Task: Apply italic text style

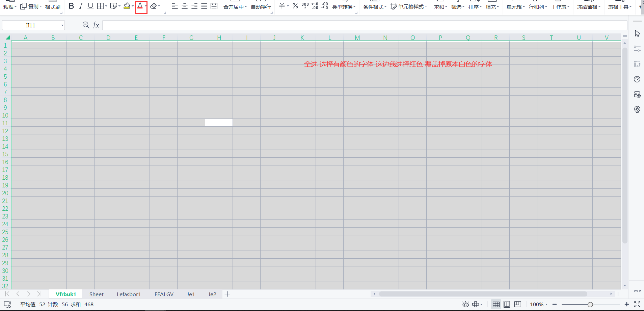Action: (x=81, y=6)
